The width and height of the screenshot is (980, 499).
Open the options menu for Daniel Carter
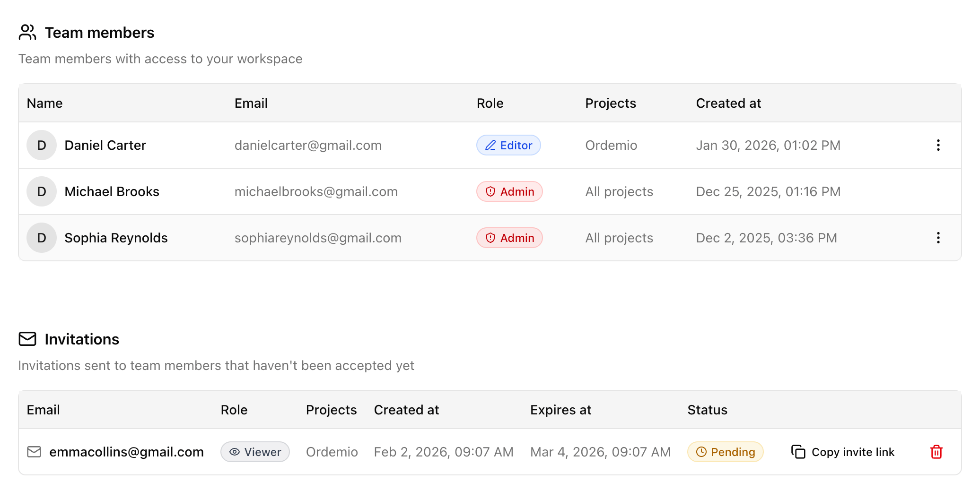point(938,145)
